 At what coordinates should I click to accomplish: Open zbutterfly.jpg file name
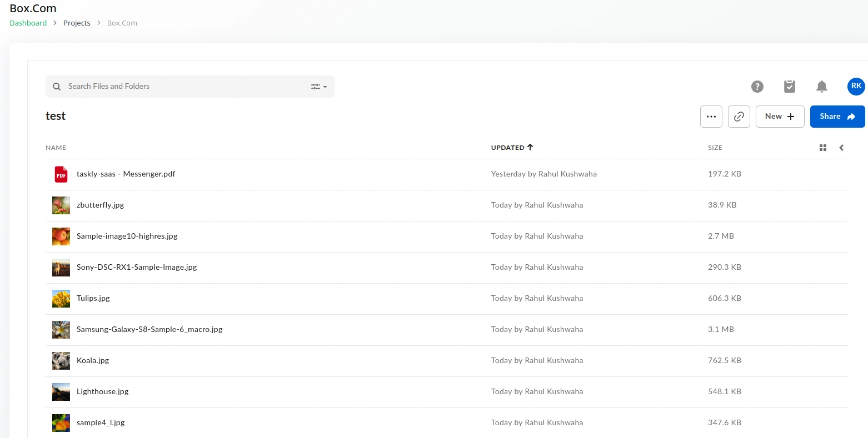(100, 205)
